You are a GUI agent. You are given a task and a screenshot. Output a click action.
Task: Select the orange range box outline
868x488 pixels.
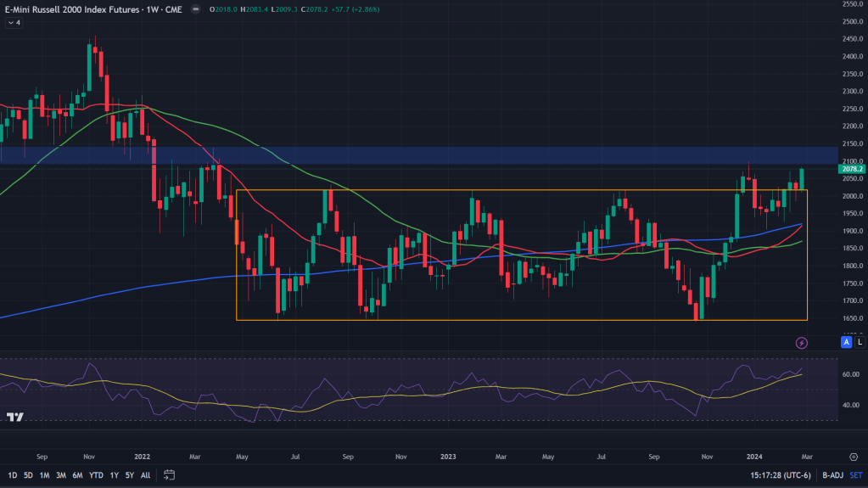tap(522, 320)
